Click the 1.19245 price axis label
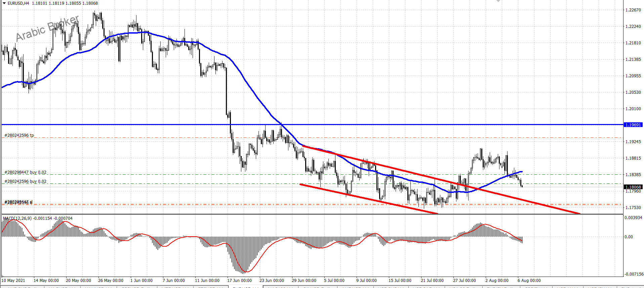This screenshot has width=644, height=288. [x=633, y=142]
